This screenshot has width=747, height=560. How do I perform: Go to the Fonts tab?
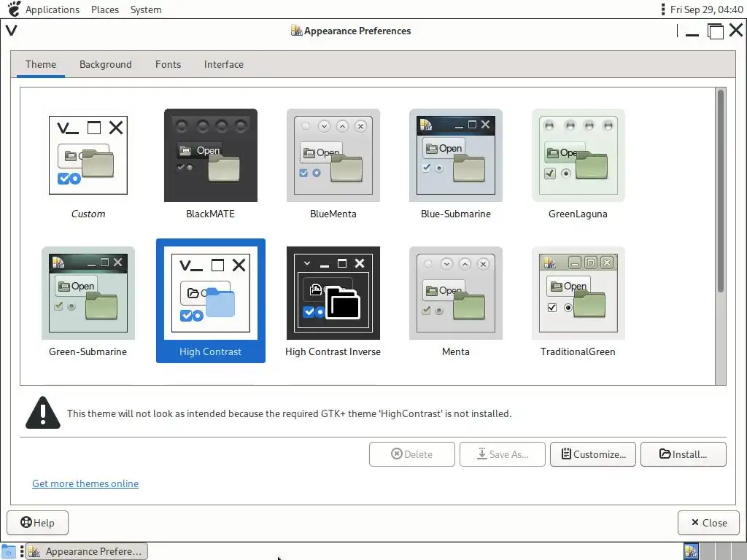[x=168, y=64]
